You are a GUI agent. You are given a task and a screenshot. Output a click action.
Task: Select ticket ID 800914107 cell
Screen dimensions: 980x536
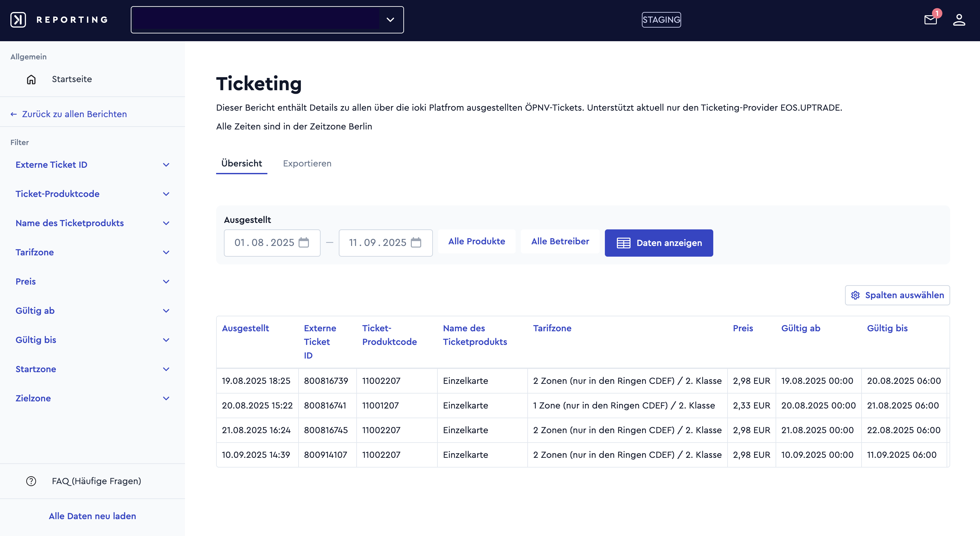pos(327,455)
